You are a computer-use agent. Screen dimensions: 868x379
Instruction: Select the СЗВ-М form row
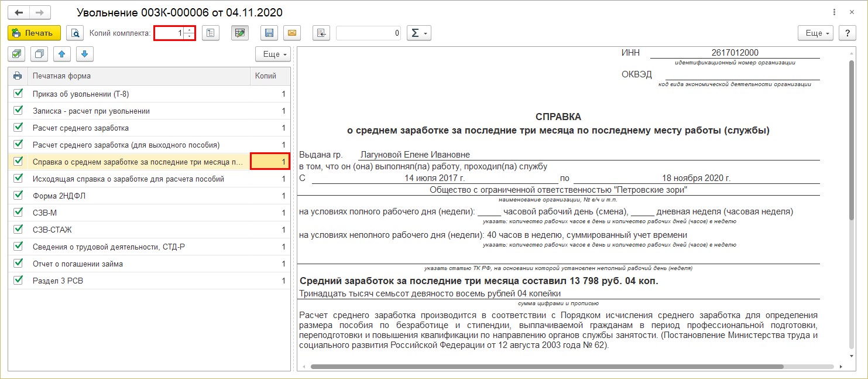(x=149, y=213)
